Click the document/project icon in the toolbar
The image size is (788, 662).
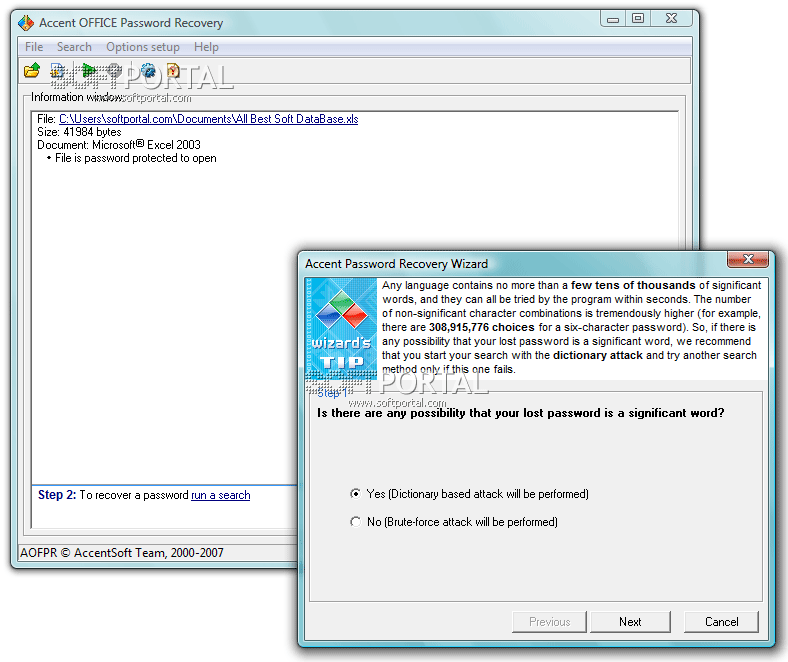pyautogui.click(x=58, y=71)
